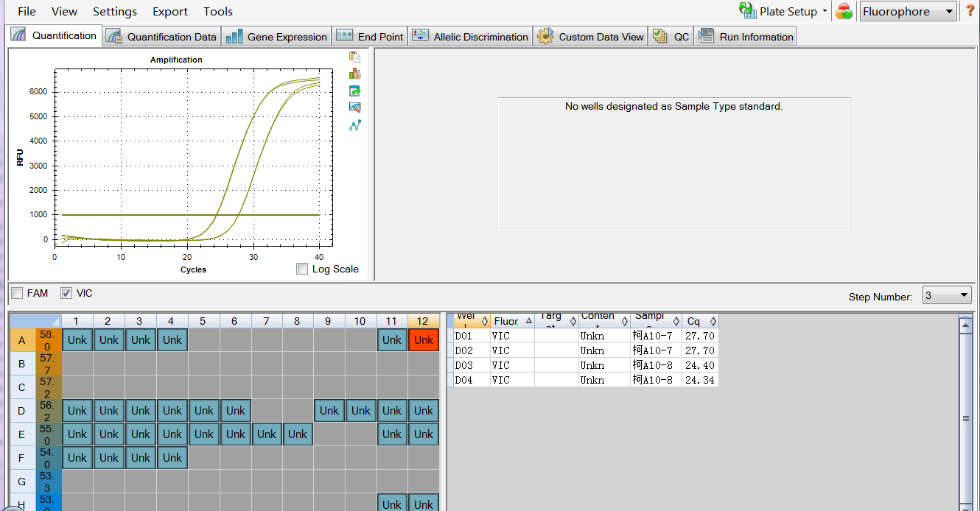Select the Quantification tab
This screenshot has height=511, width=980.
pyautogui.click(x=55, y=35)
